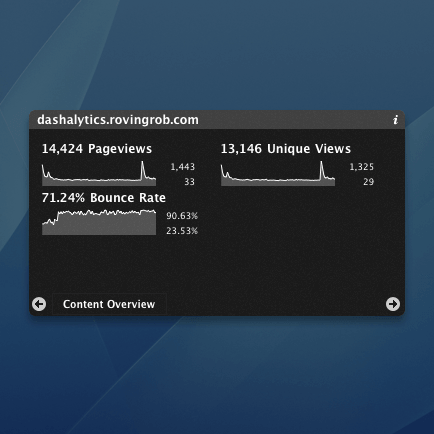Select the 14,424 Pageviews heading
The image size is (434, 434).
[x=97, y=149]
